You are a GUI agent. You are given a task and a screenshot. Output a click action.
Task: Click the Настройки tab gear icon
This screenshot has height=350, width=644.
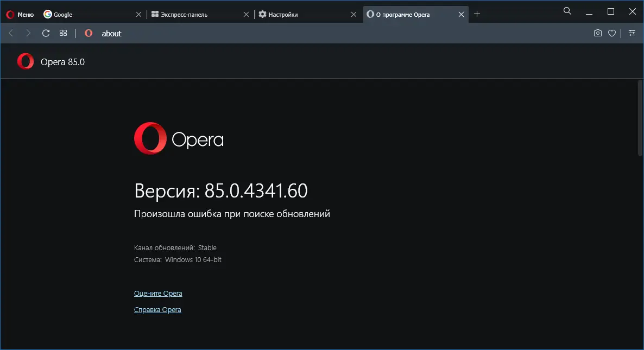pos(262,14)
